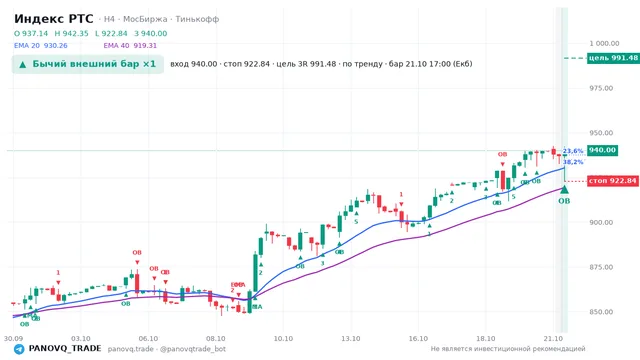Click the PANOVQ_TRADE channel name

click(65, 349)
